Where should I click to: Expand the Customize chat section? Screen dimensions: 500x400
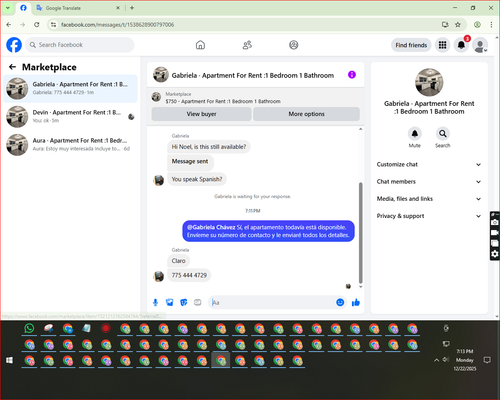429,164
